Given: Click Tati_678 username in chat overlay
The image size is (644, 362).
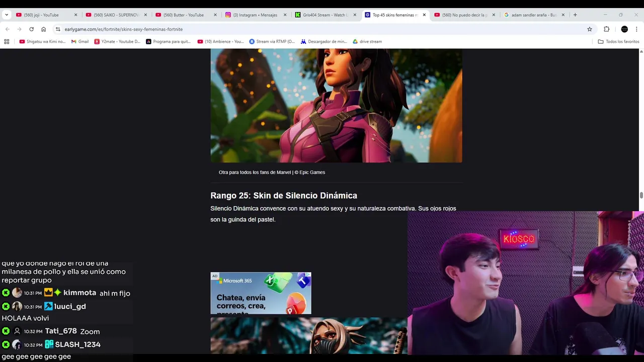Looking at the screenshot, I should click(61, 331).
